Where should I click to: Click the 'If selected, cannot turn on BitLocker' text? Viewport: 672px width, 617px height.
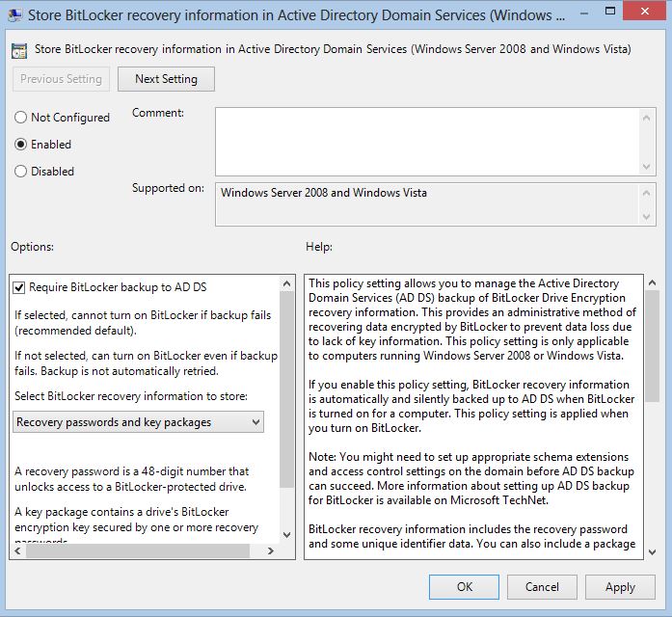[x=143, y=323]
